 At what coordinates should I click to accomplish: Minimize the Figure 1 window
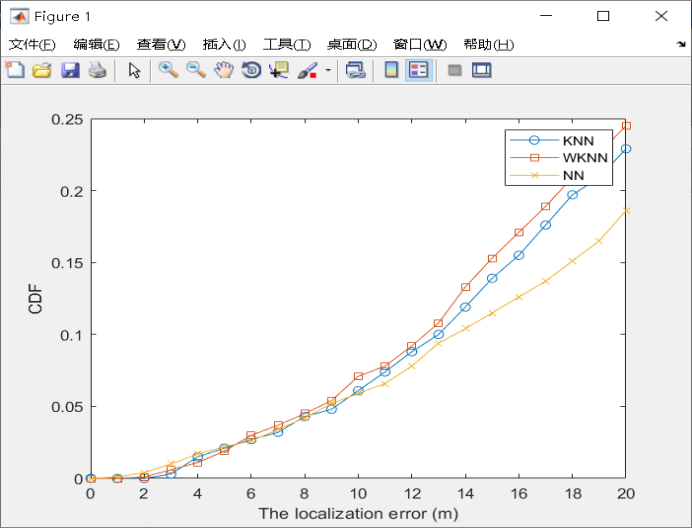(546, 16)
